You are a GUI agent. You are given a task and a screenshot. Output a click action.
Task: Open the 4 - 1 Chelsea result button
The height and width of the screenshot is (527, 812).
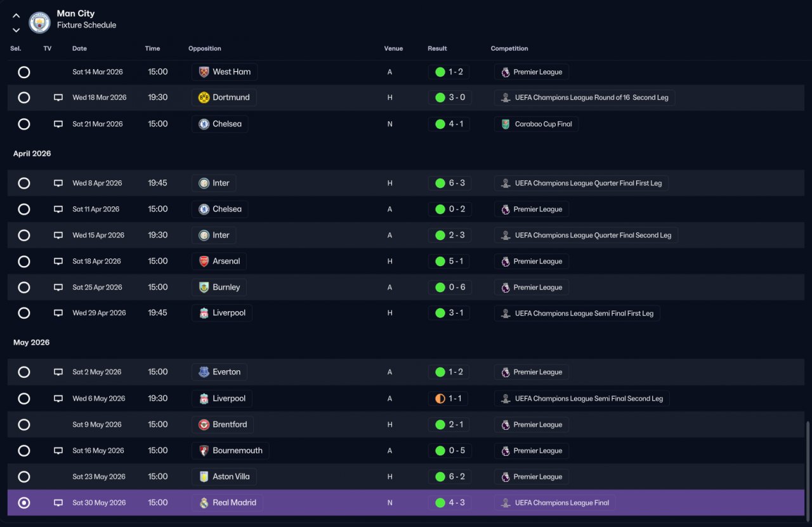click(x=449, y=124)
